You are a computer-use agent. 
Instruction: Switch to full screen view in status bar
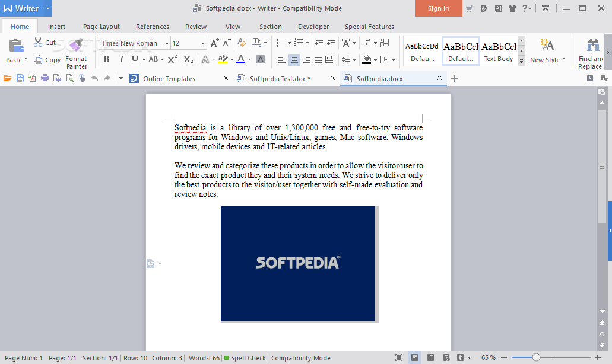pos(398,357)
